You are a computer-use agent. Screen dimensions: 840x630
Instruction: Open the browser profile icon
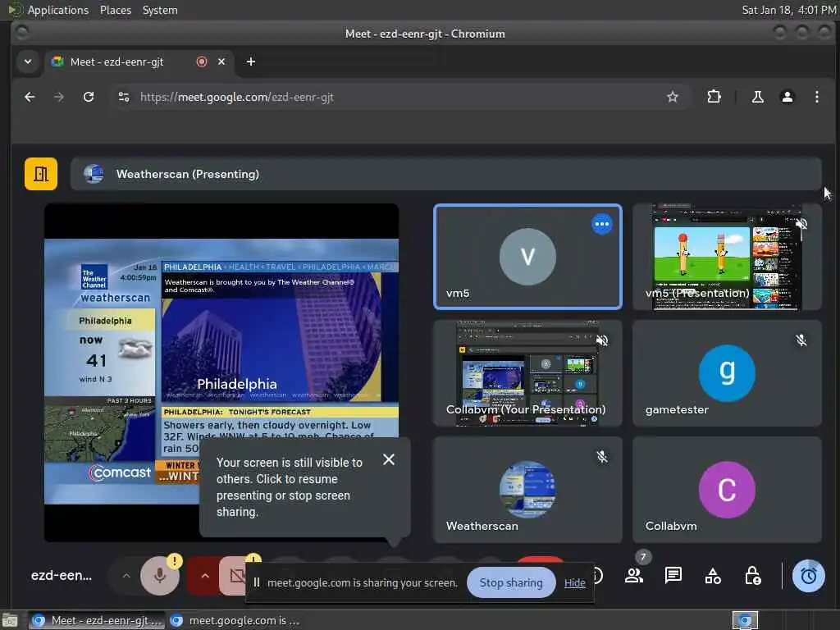[x=787, y=97]
